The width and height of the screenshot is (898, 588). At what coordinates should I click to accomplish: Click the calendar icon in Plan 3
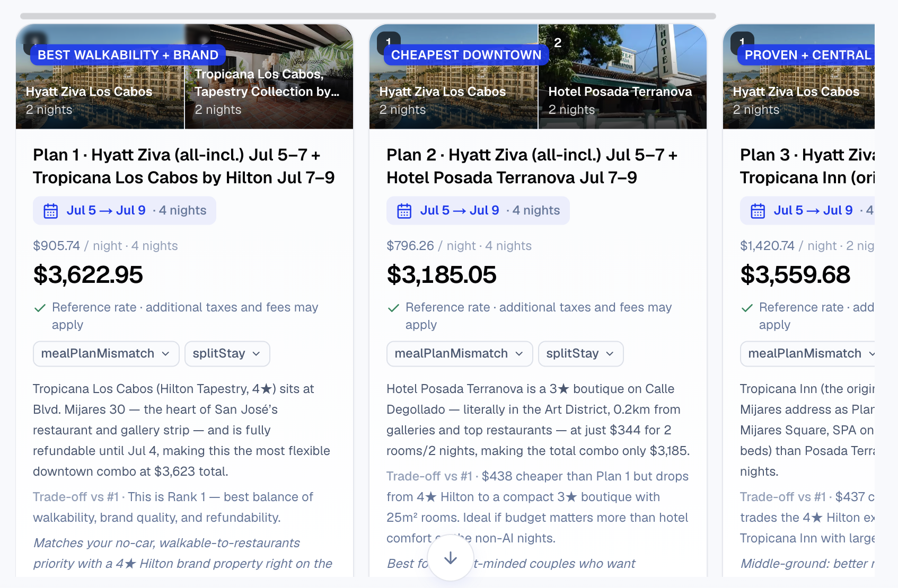(x=758, y=211)
